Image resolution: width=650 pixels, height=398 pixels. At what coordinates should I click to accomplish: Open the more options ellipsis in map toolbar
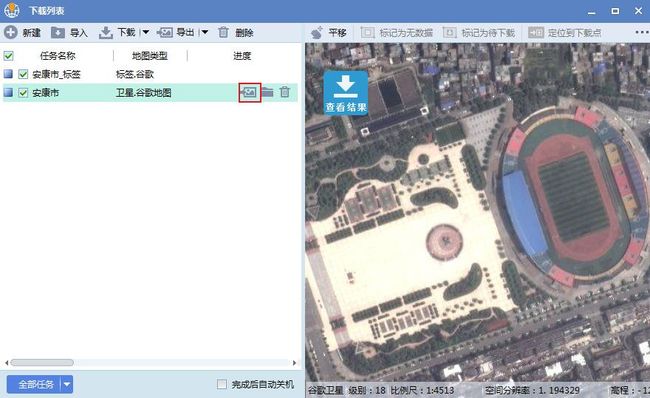(642, 32)
